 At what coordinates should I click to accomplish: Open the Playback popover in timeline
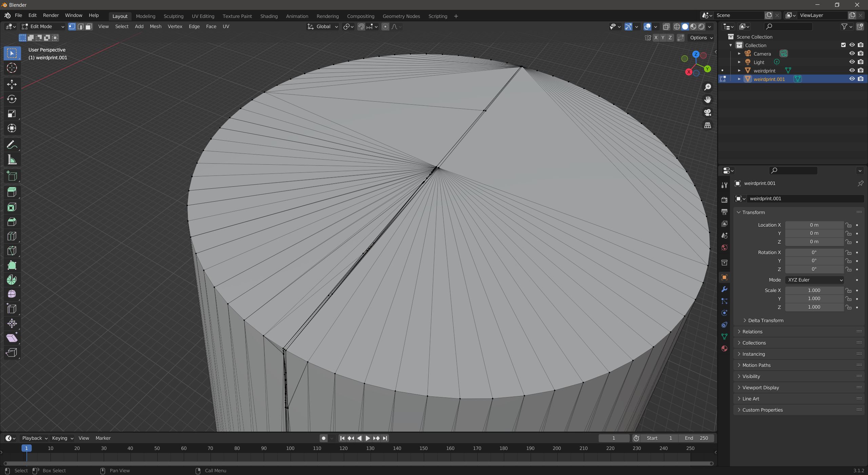tap(34, 438)
